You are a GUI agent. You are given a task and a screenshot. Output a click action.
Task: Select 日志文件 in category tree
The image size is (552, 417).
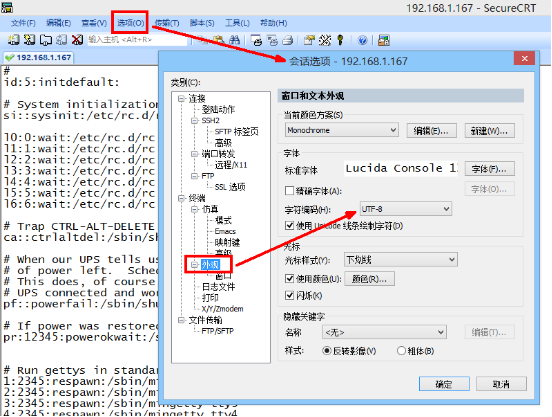218,287
